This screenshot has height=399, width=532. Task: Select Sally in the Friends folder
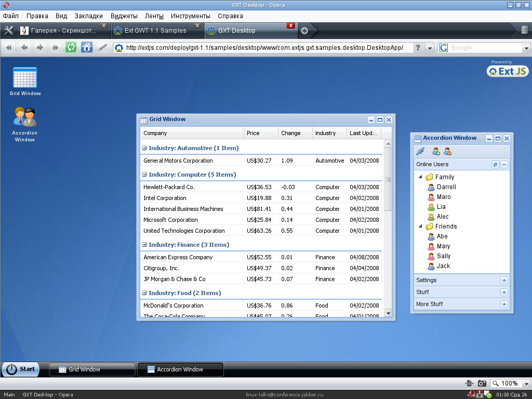point(444,256)
